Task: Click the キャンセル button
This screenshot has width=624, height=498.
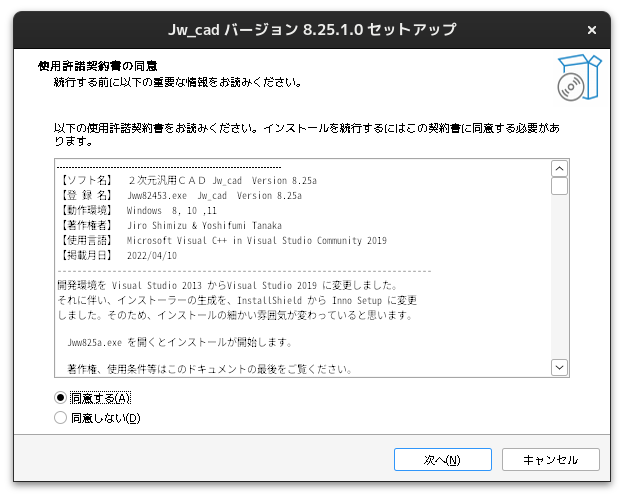Action: 550,459
